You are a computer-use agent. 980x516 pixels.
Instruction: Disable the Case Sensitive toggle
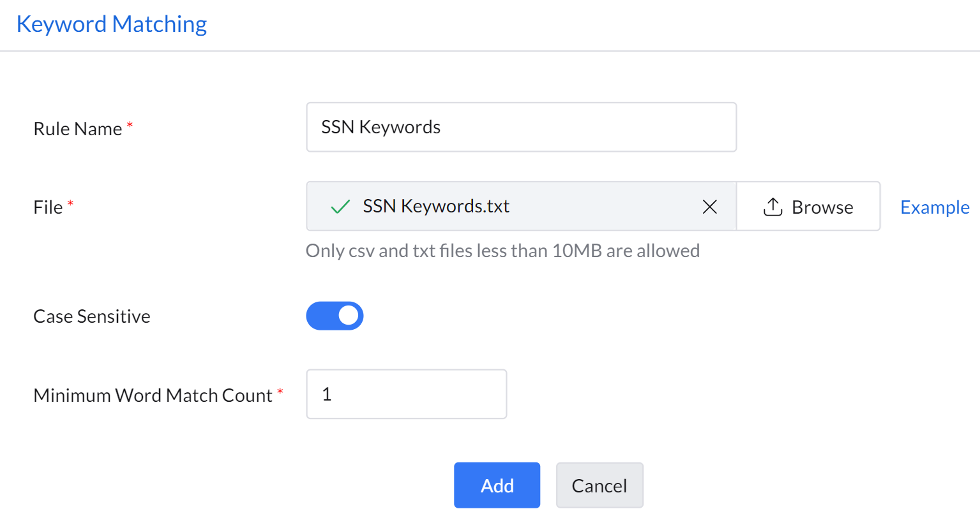pos(335,316)
